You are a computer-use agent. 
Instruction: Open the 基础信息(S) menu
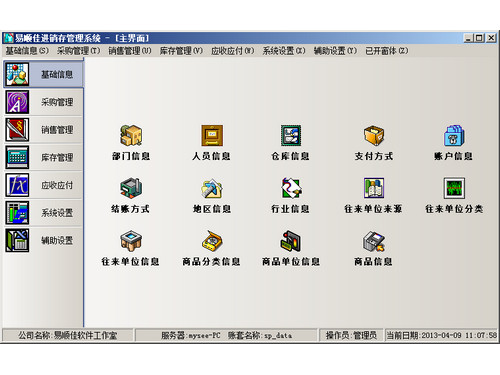[x=27, y=51]
